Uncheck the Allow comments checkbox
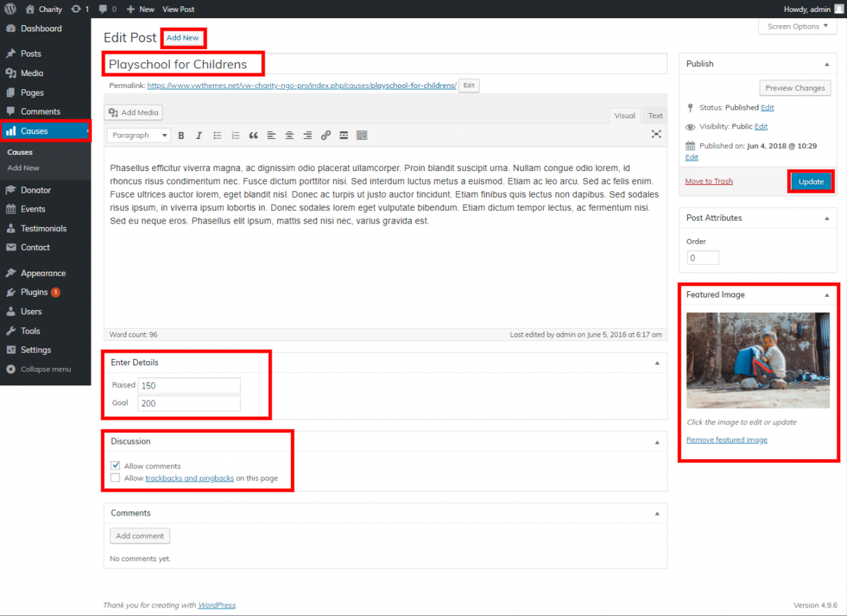This screenshot has height=616, width=847. [115, 466]
